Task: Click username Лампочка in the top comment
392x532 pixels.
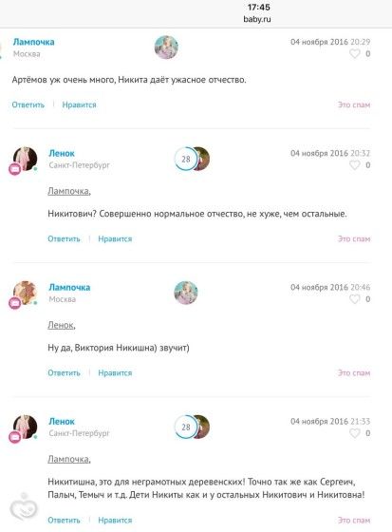Action: (x=33, y=42)
